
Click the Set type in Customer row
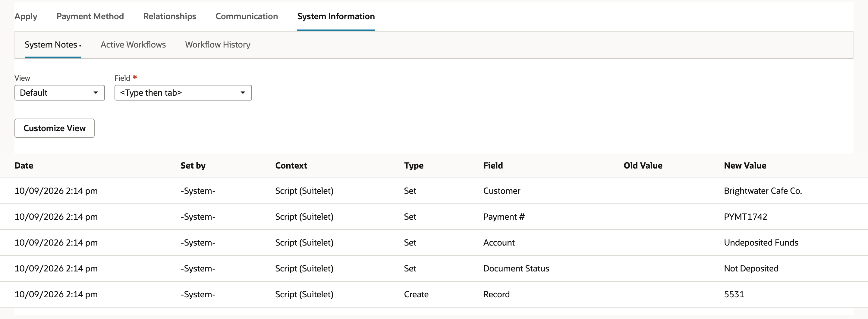[x=410, y=191]
